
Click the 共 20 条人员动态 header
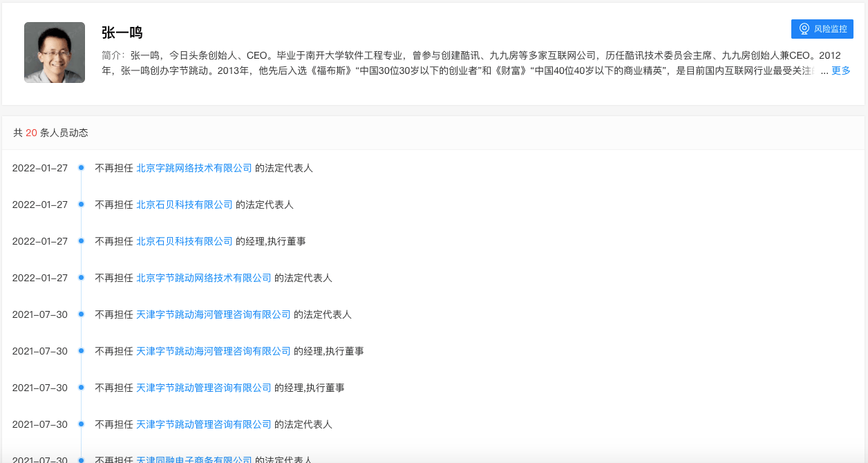pos(51,133)
